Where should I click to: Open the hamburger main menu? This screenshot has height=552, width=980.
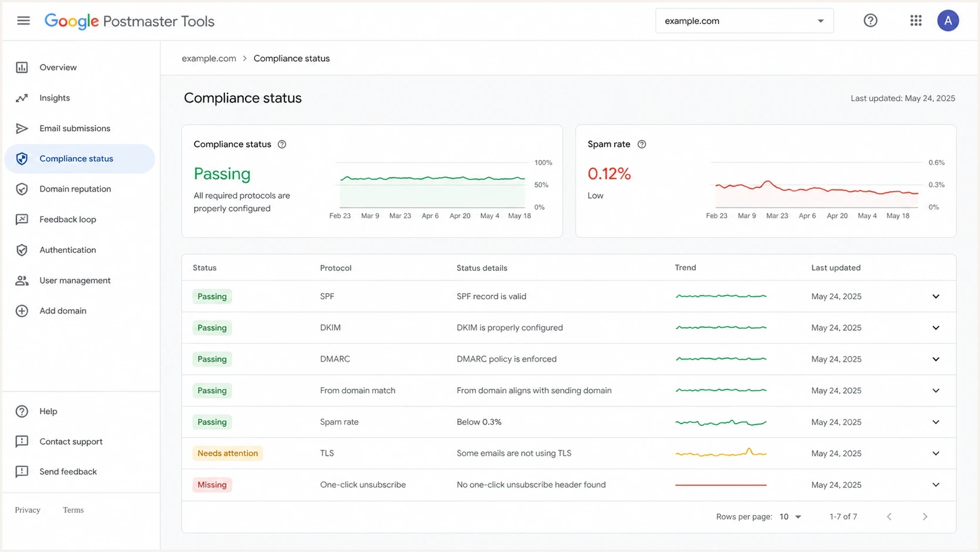[x=23, y=21]
